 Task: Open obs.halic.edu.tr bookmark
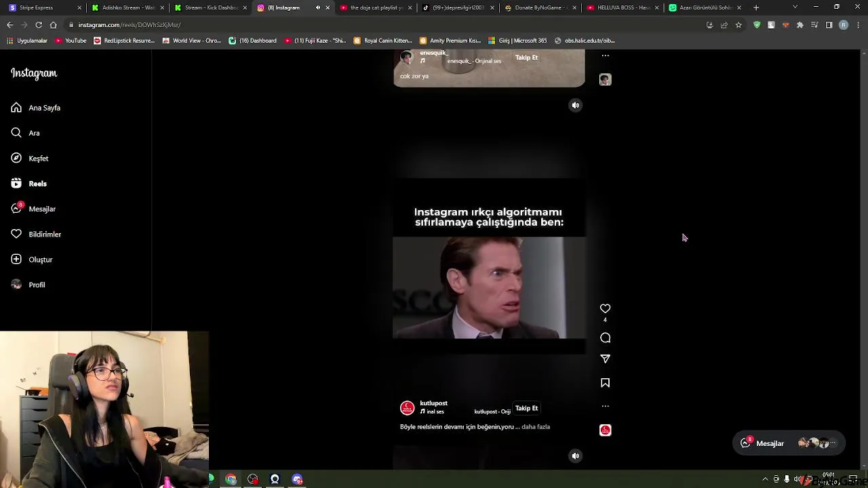coord(585,41)
